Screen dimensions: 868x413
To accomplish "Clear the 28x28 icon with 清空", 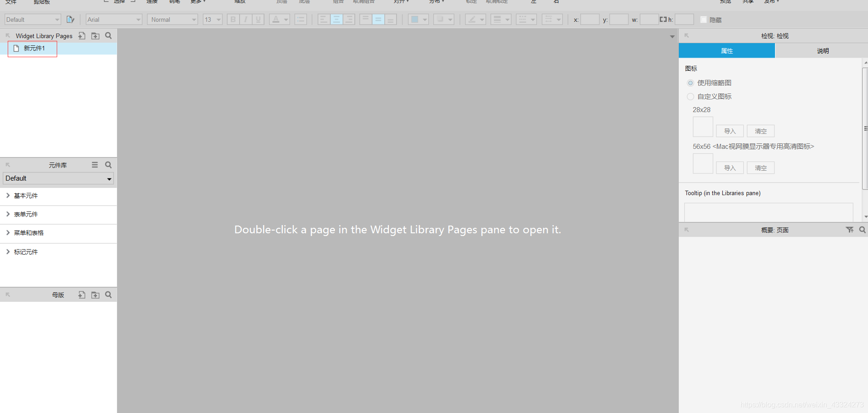I will click(760, 131).
